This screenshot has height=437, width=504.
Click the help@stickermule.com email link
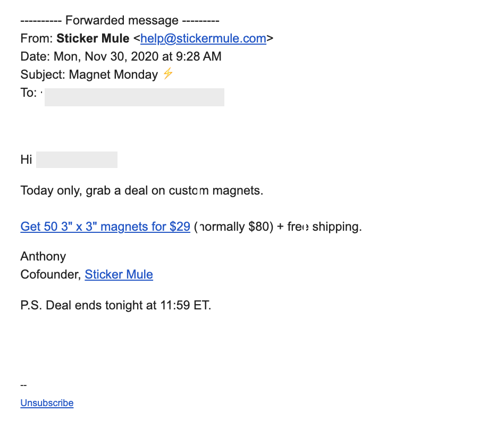pyautogui.click(x=203, y=39)
